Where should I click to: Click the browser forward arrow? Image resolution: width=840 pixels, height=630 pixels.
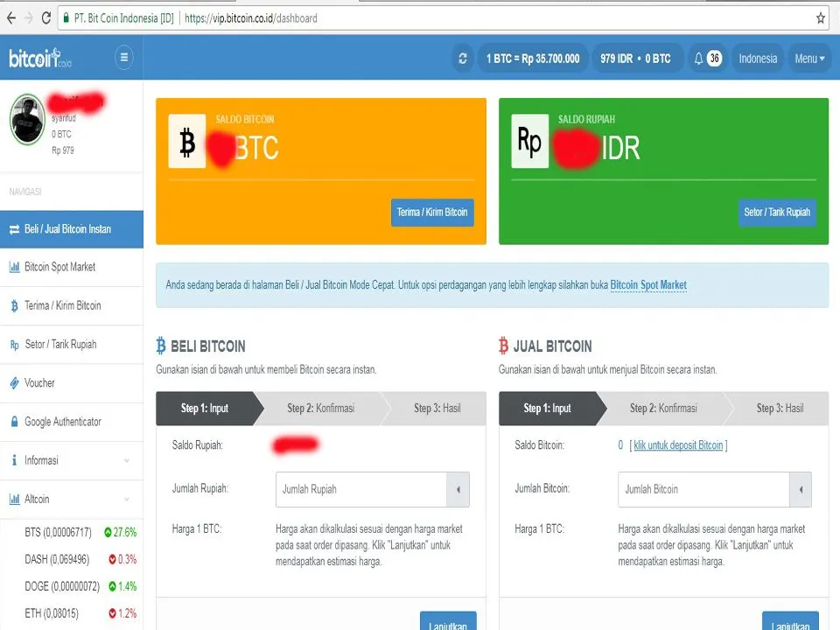28,18
